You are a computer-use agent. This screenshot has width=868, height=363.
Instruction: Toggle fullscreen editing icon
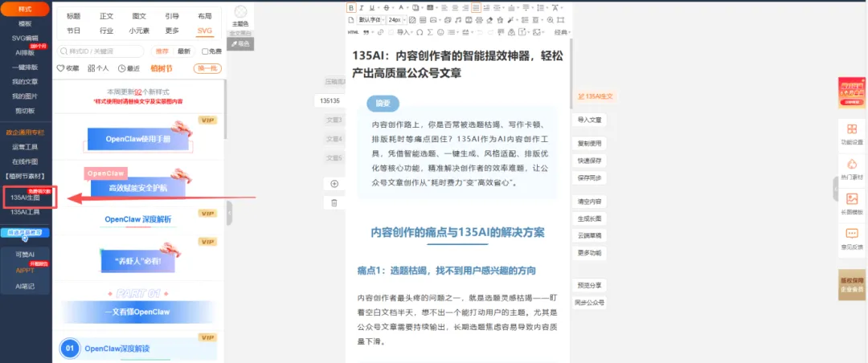point(560,20)
